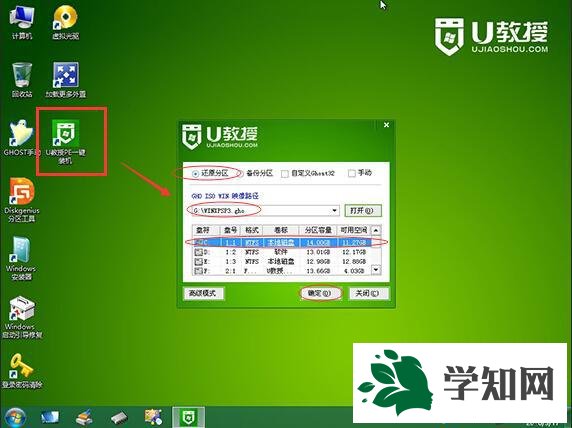Open the memory chip taskbar icon
The height and width of the screenshot is (428, 572).
pos(119,417)
